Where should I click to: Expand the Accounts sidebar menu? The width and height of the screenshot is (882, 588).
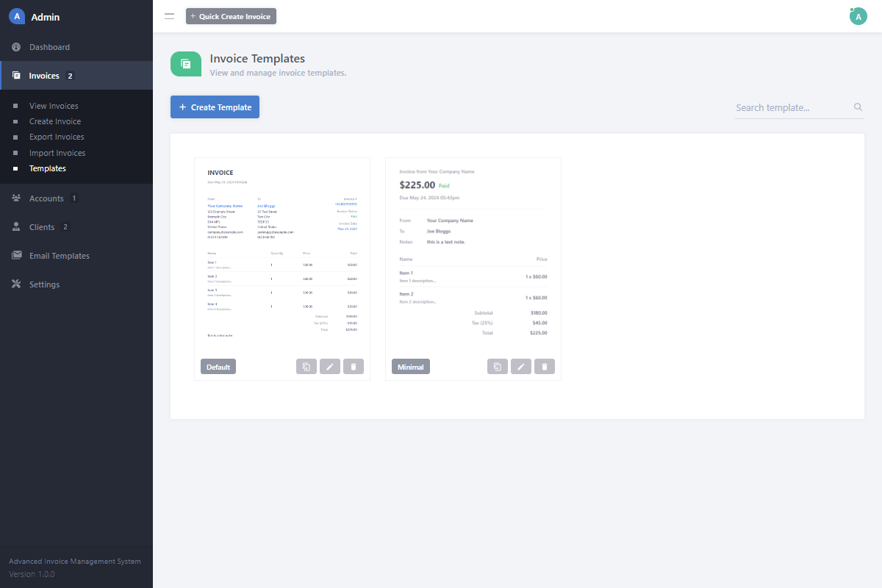pyautogui.click(x=46, y=198)
